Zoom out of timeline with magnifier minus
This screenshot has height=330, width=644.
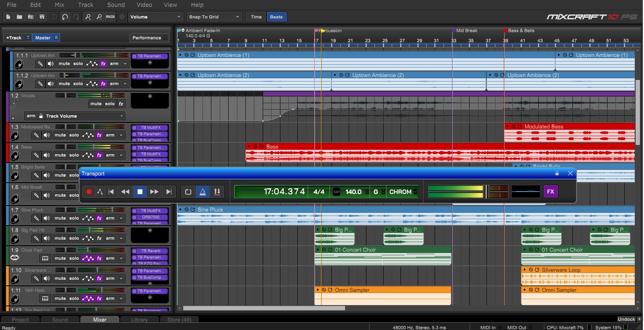99,17
